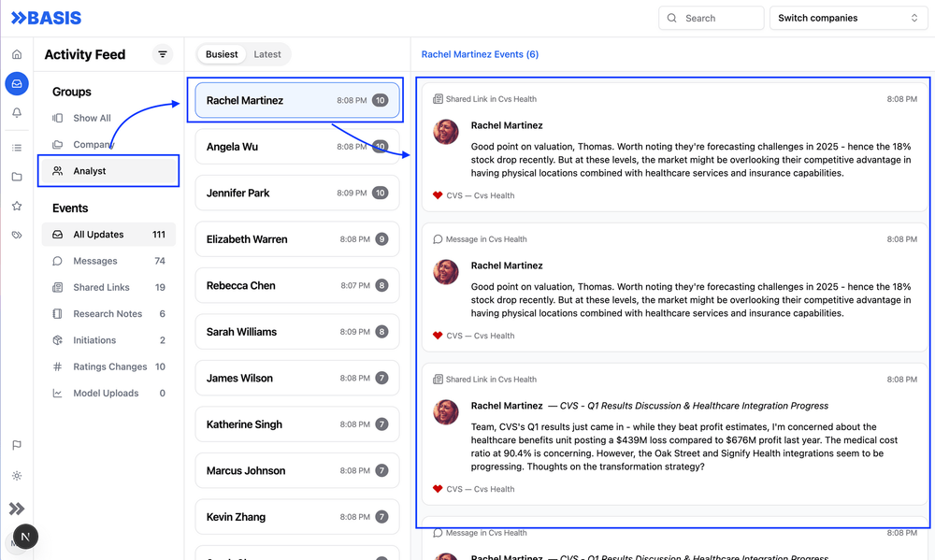Open the settings gear sidebar icon
Screen dimensions: 935x560
pyautogui.click(x=17, y=476)
